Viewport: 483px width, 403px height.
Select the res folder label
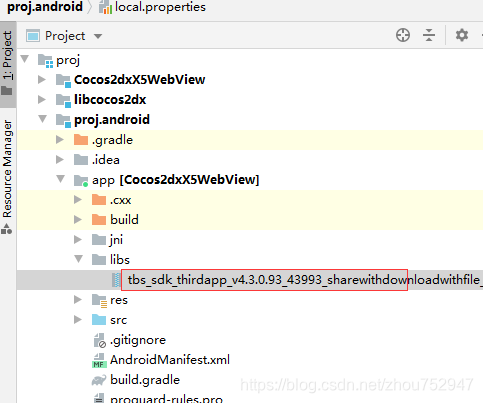[x=119, y=300]
